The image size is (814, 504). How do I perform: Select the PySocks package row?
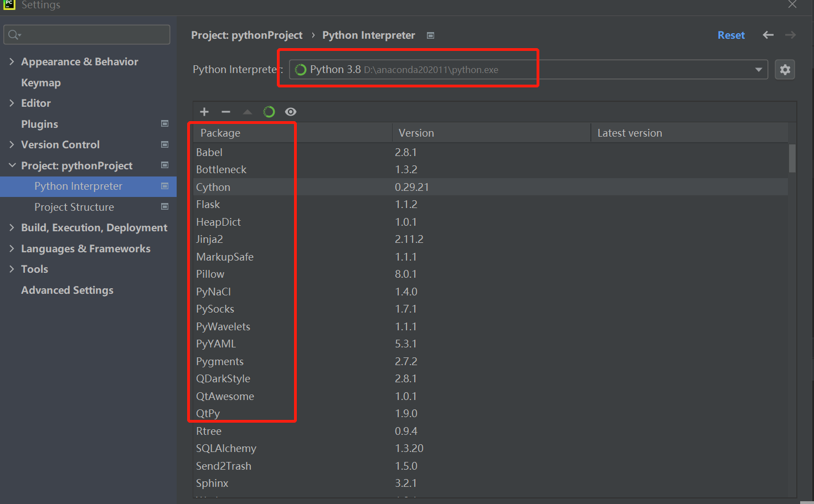491,309
